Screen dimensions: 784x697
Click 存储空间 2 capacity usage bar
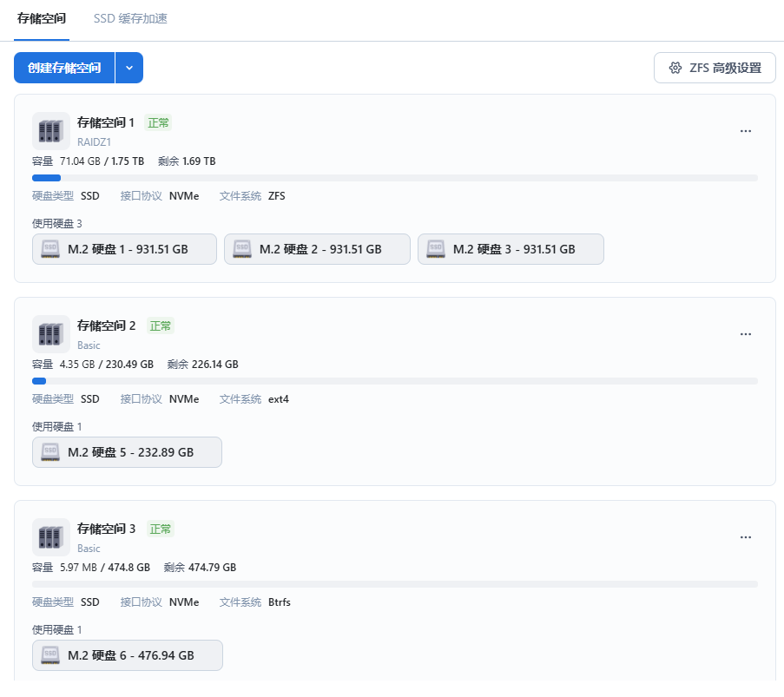point(394,381)
